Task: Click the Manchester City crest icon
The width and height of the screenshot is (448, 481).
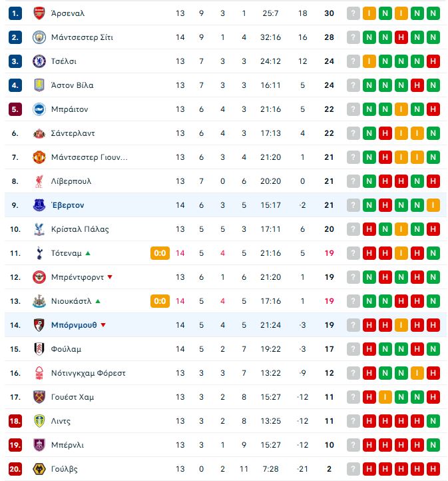Action: coord(39,37)
